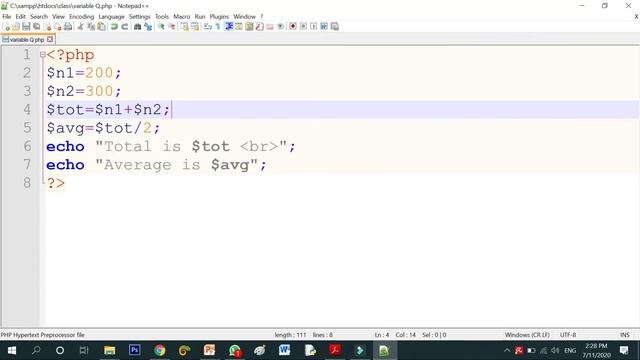640x360 pixels.
Task: Zoom out using the toolbar icon
Action: tap(172, 27)
